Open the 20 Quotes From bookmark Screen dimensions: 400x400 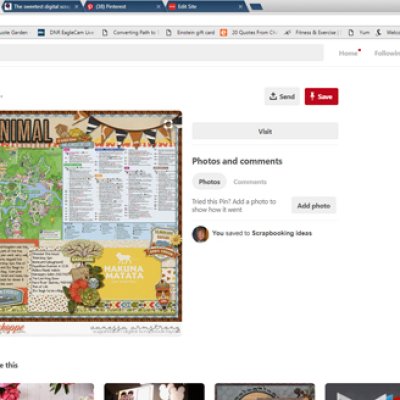248,33
